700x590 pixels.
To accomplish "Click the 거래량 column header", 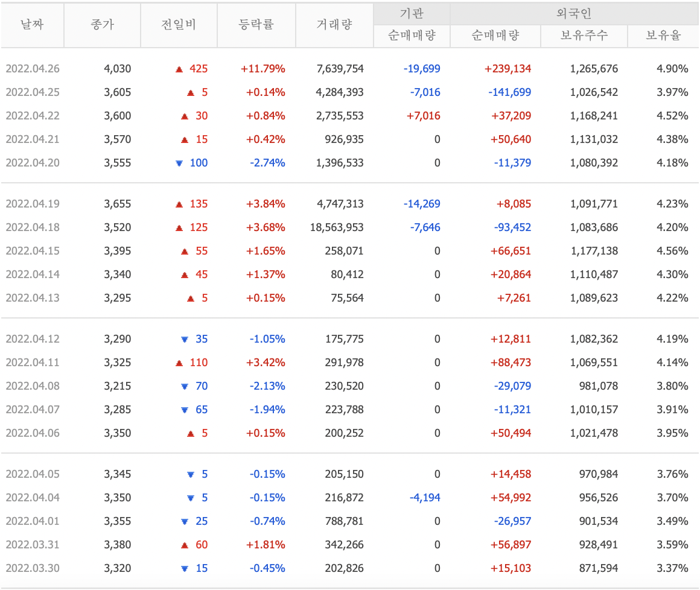I will point(334,25).
